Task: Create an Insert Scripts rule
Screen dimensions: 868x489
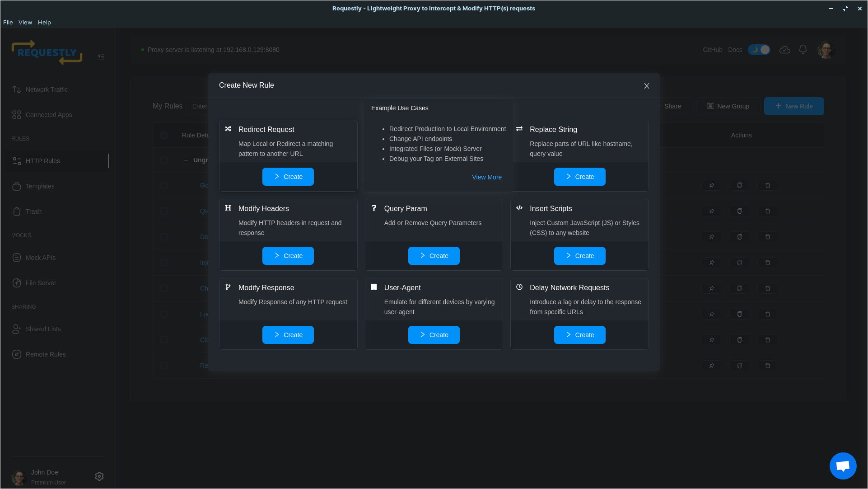Action: pos(579,256)
